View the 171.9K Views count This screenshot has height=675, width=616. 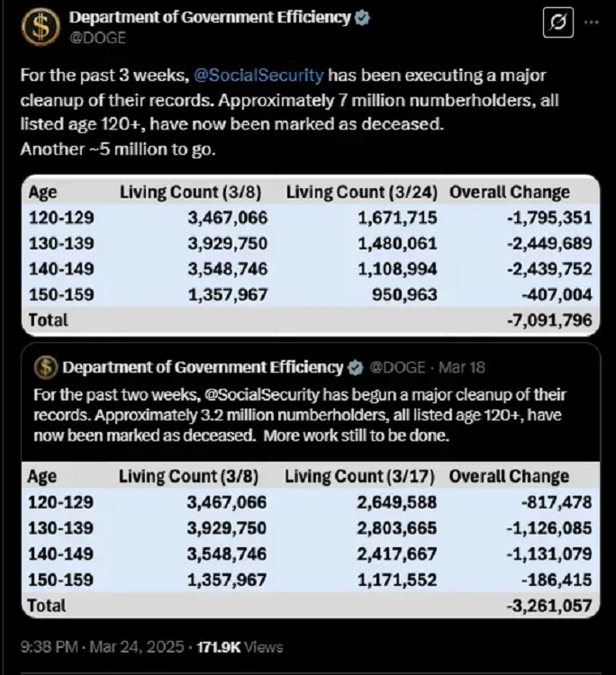pos(244,647)
